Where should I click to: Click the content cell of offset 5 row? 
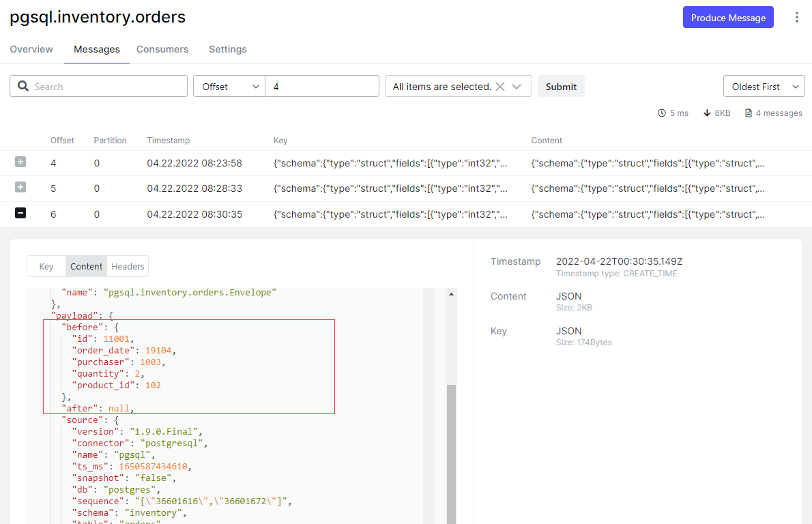(648, 188)
